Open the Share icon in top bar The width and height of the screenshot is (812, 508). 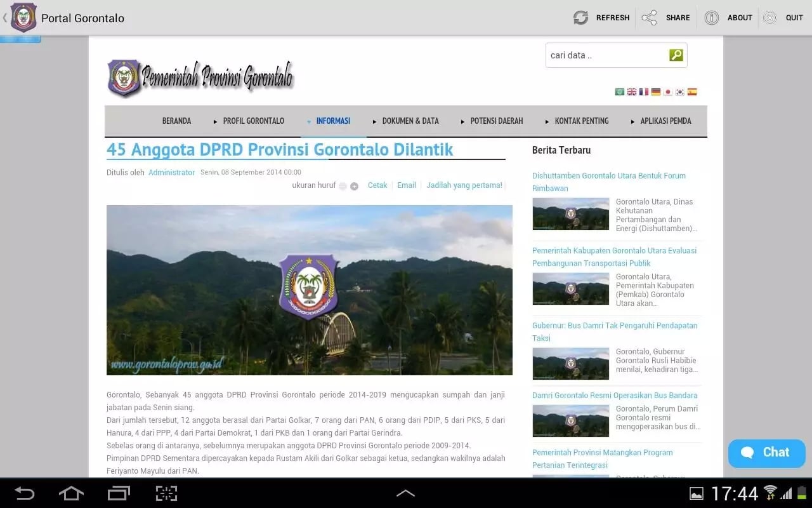(x=649, y=18)
